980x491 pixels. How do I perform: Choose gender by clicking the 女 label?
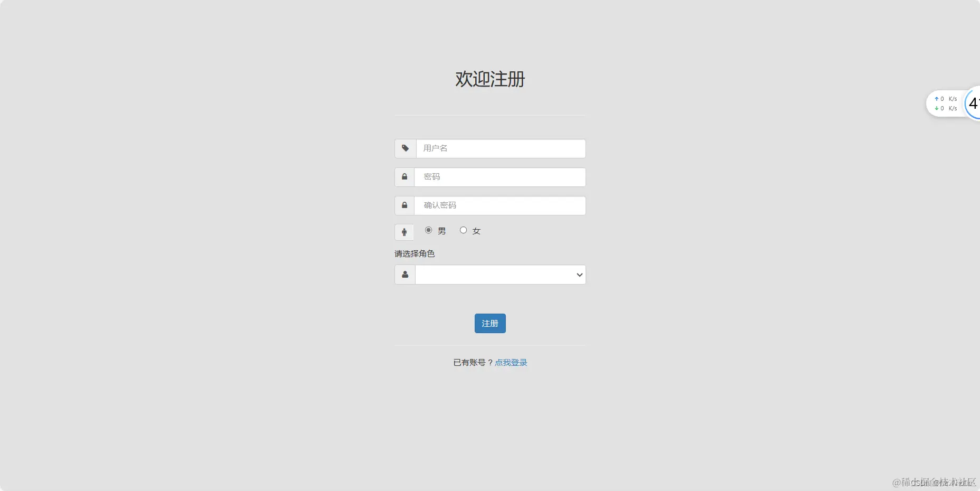(476, 231)
